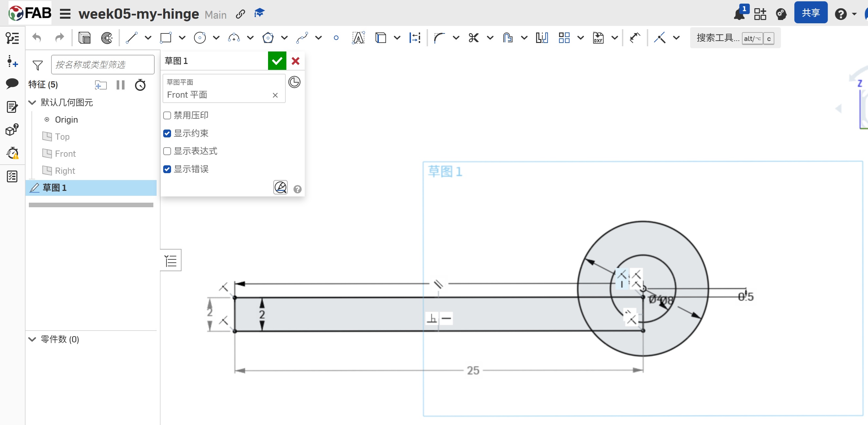Insert a DXF file
Image resolution: width=868 pixels, height=425 pixels.
point(598,38)
